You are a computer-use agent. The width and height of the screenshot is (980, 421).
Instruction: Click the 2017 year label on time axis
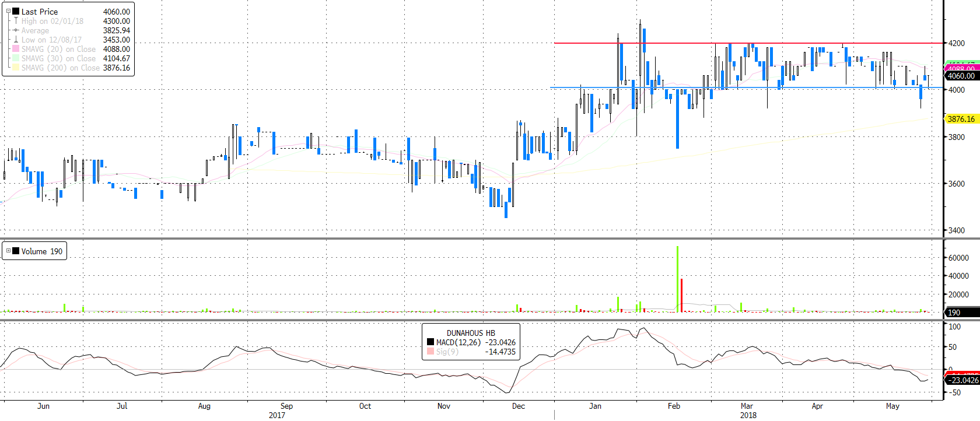(x=277, y=415)
